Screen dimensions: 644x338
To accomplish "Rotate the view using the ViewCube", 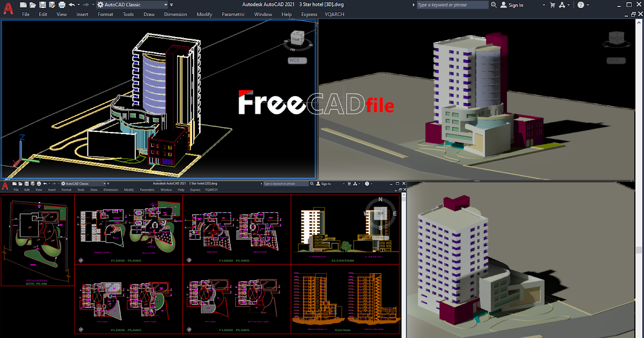I will pos(298,39).
